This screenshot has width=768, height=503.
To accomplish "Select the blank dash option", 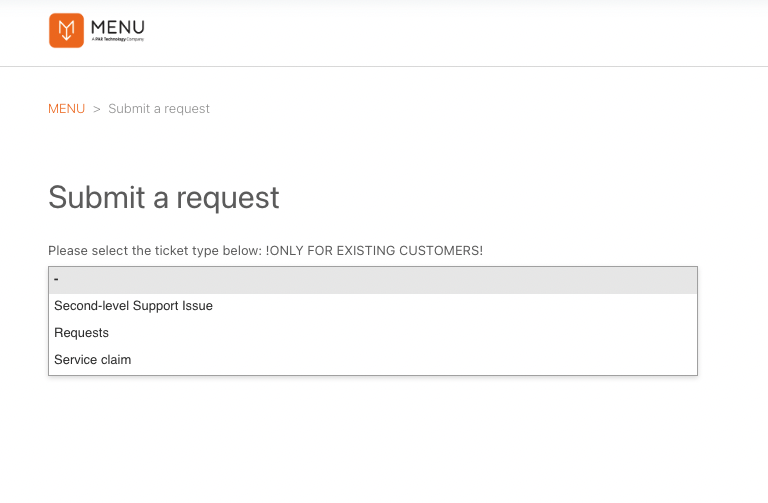I will 373,280.
